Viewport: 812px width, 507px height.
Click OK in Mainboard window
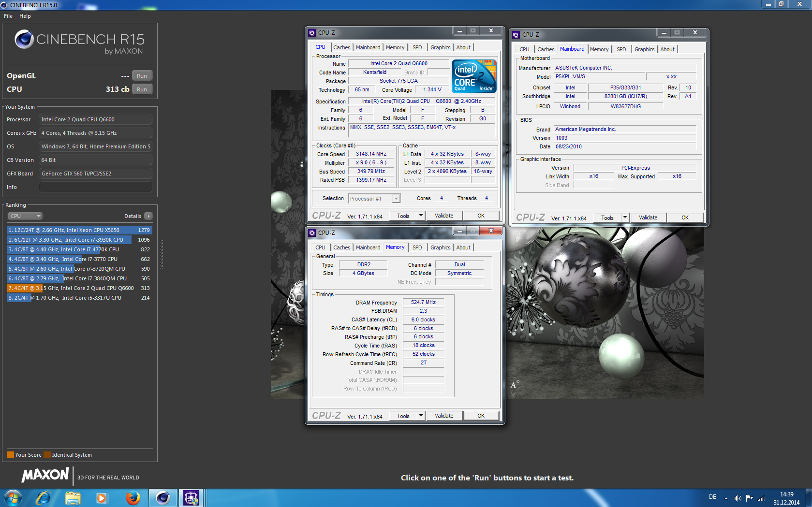pyautogui.click(x=685, y=217)
